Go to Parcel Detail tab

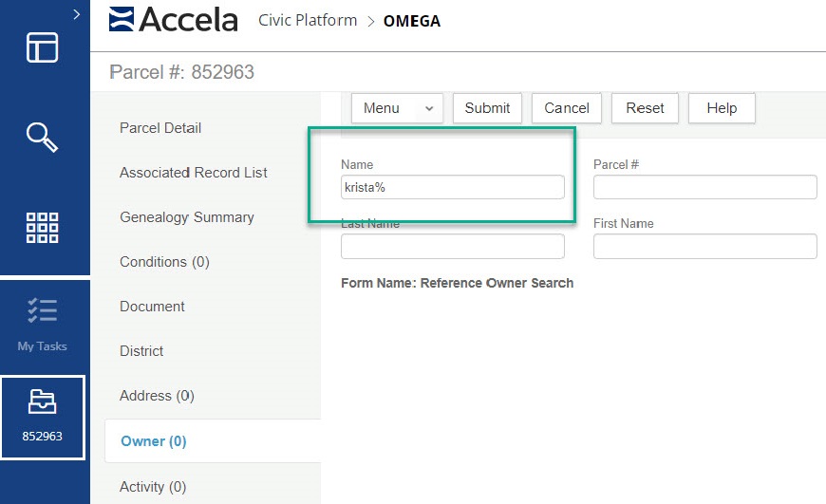coord(160,128)
